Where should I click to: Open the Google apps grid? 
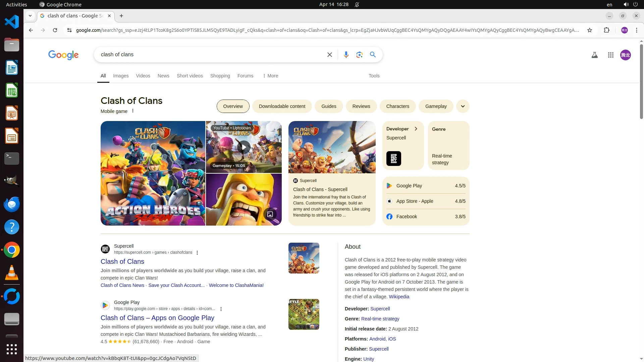pyautogui.click(x=610, y=55)
